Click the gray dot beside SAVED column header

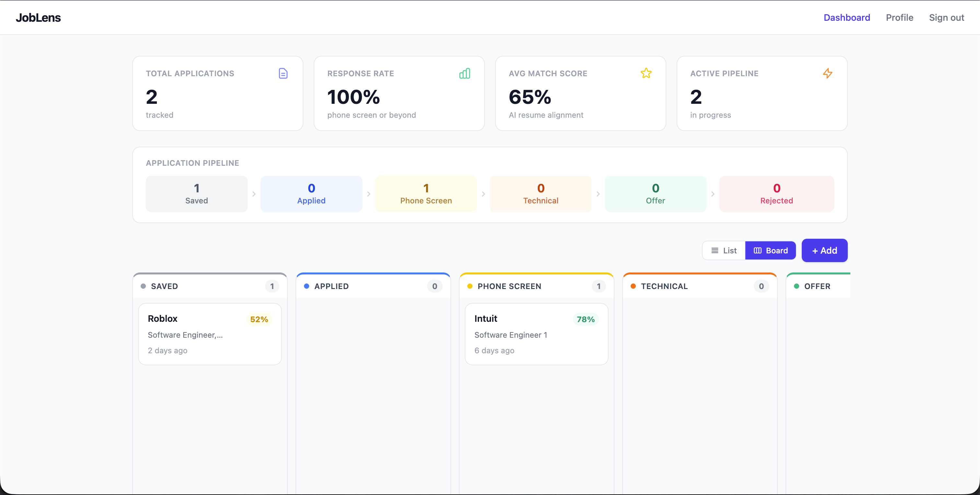point(143,286)
